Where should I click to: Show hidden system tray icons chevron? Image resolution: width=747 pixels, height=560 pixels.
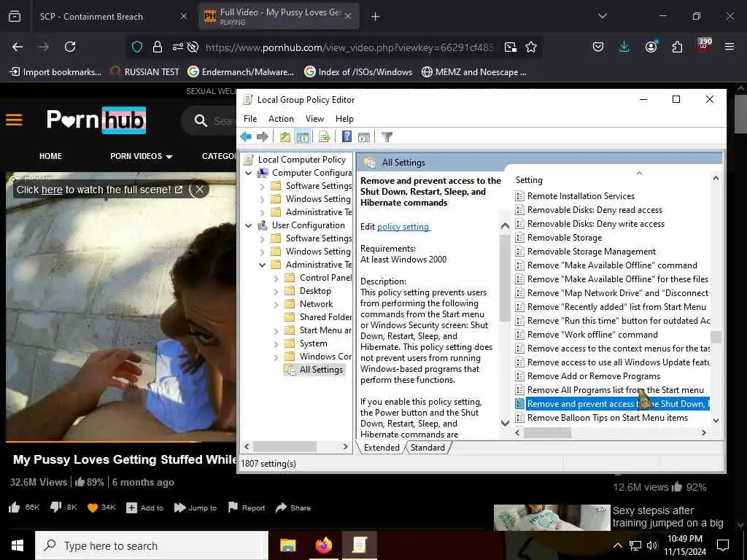click(x=617, y=545)
